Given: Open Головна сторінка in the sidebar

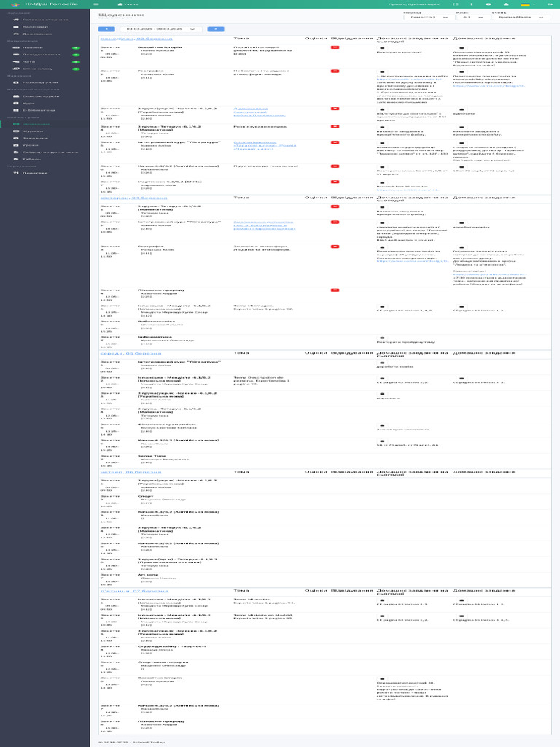Looking at the screenshot, I should click(44, 20).
